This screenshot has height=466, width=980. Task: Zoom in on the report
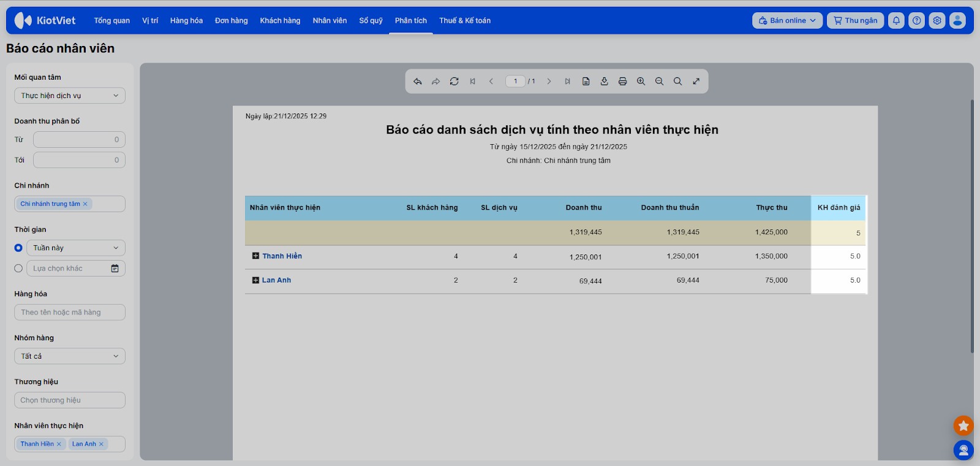click(641, 81)
